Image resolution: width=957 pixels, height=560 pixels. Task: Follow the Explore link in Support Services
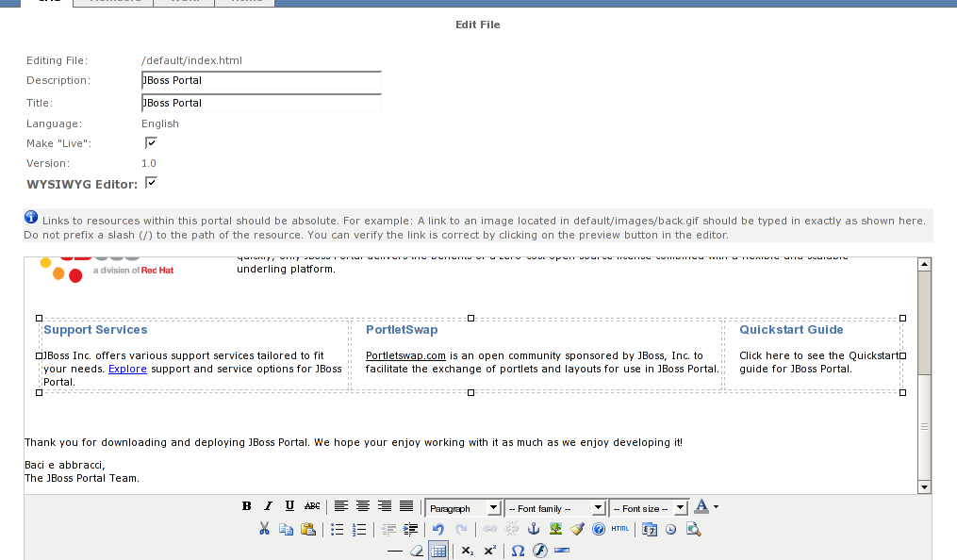127,369
